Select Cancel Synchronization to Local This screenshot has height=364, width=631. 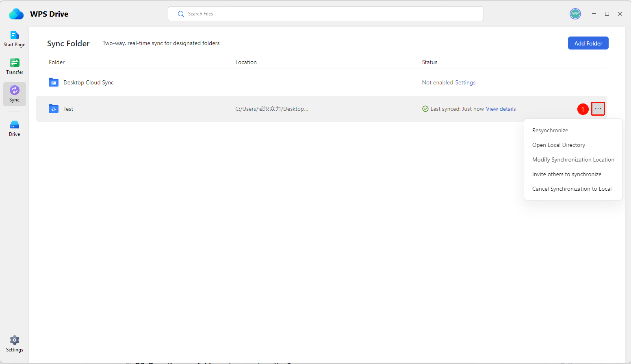(572, 189)
